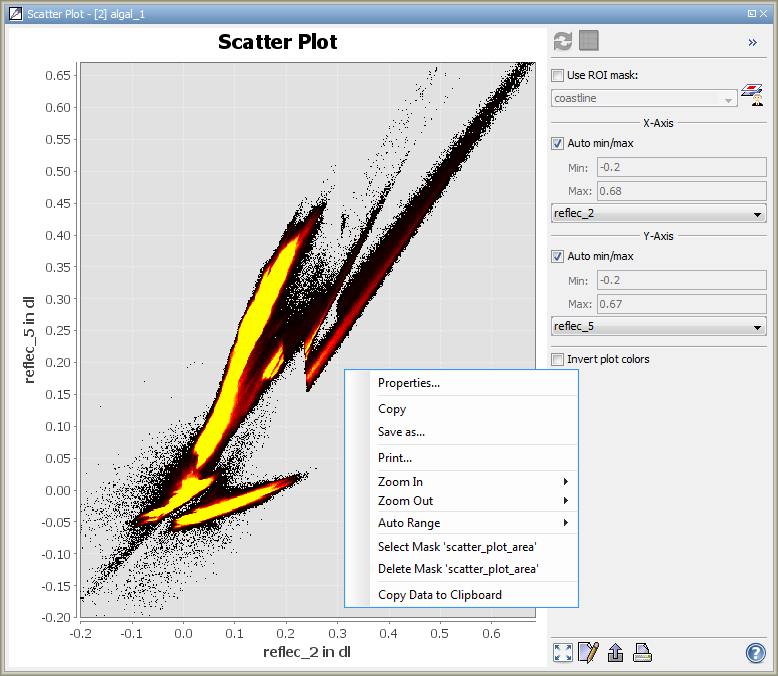
Task: Click the Y-Axis Max value field
Action: [681, 303]
